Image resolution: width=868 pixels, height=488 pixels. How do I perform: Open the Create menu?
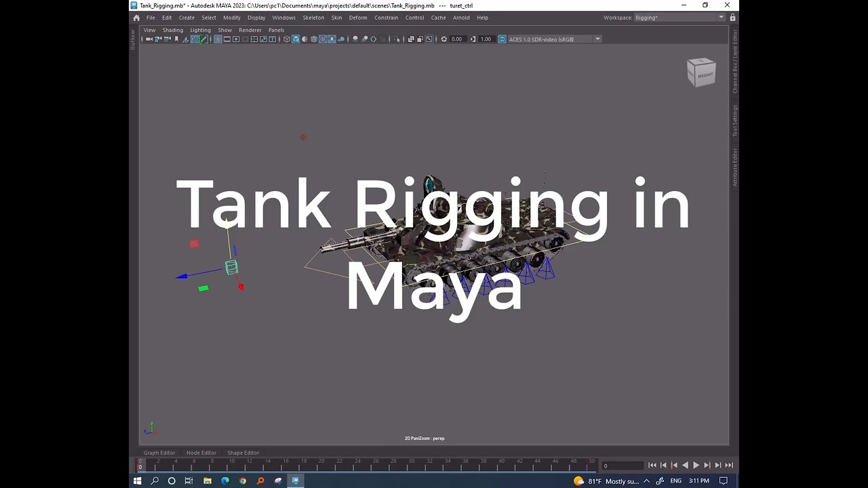coord(186,18)
